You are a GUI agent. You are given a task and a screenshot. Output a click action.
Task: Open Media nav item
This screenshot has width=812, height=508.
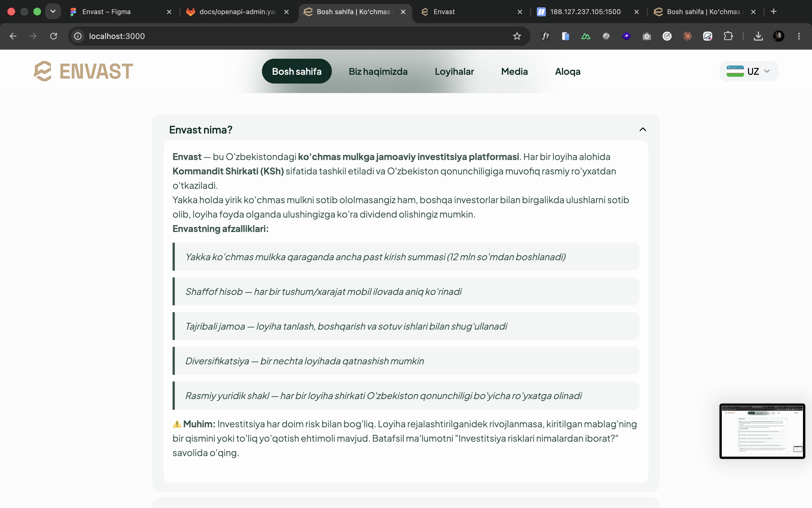[514, 71]
